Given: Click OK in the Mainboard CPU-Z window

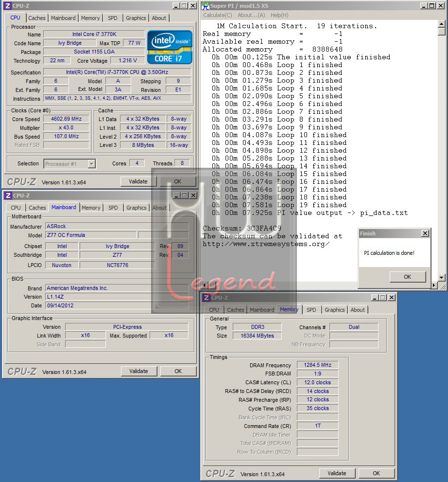Looking at the screenshot, I should tap(178, 371).
